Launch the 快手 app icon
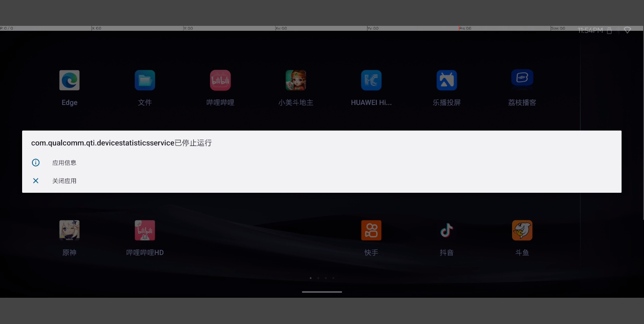The width and height of the screenshot is (644, 324). coord(371,230)
